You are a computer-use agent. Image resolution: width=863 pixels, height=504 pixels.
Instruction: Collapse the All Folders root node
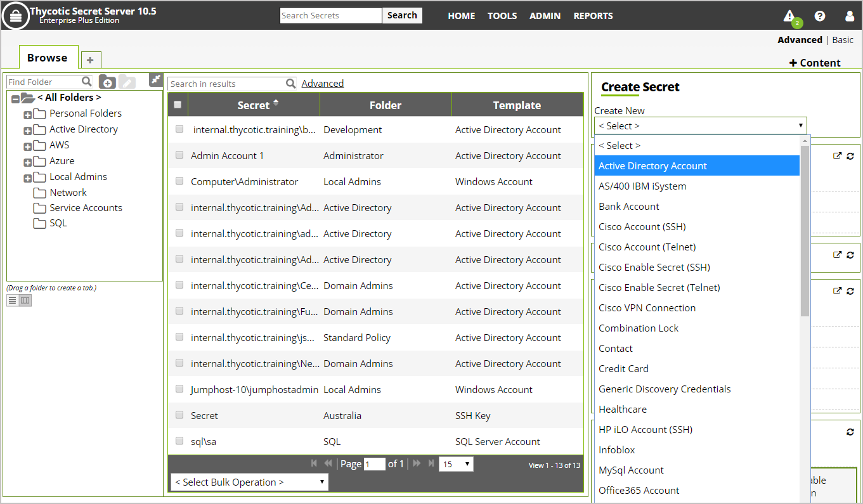[15, 99]
